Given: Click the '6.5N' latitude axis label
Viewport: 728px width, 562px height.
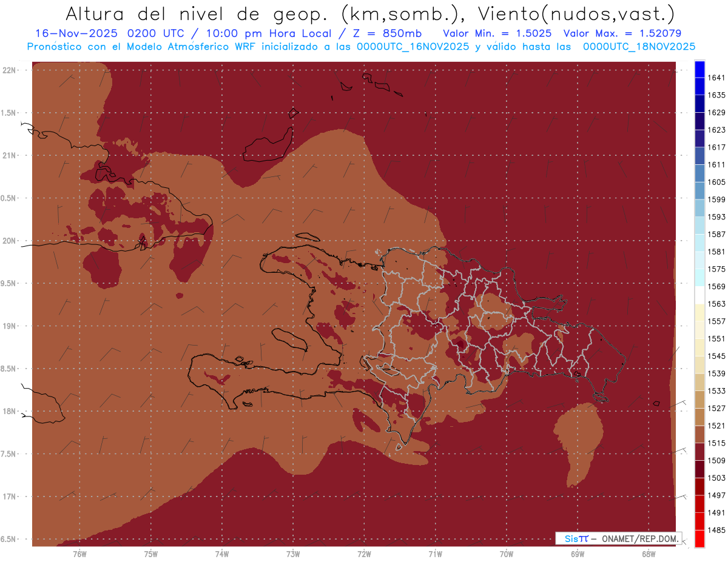Looking at the screenshot, I should point(9,540).
